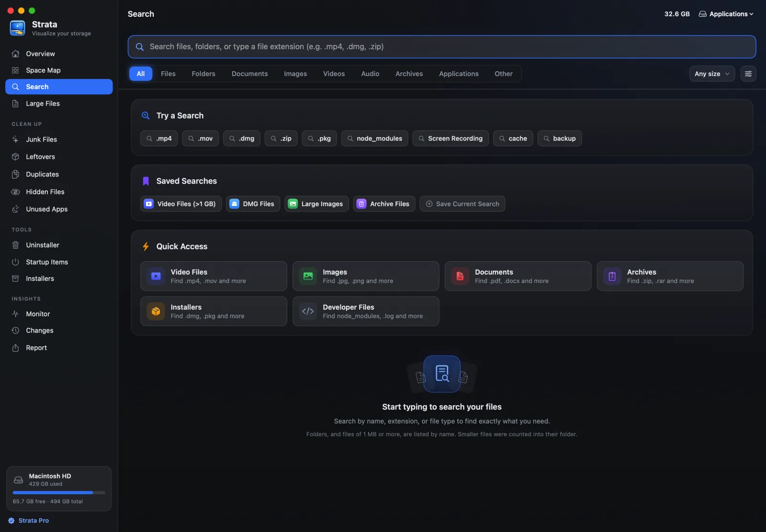
Task: Run the node_modules suggested search
Action: 375,138
